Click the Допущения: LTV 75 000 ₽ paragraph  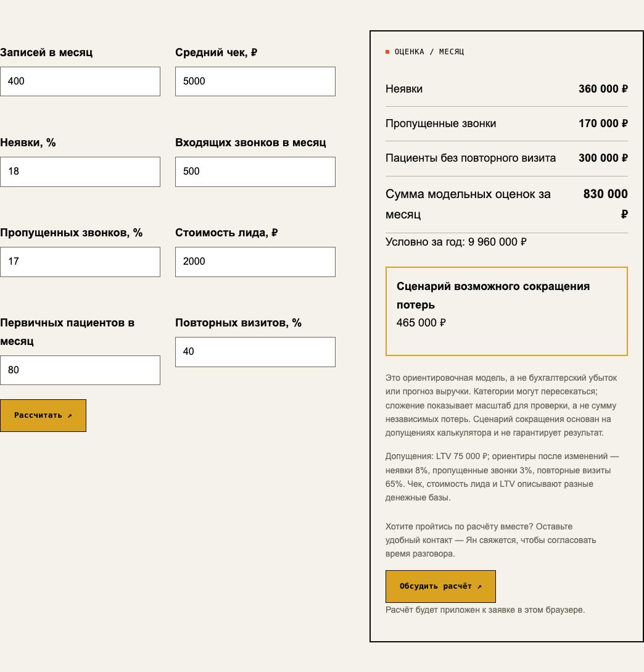502,477
